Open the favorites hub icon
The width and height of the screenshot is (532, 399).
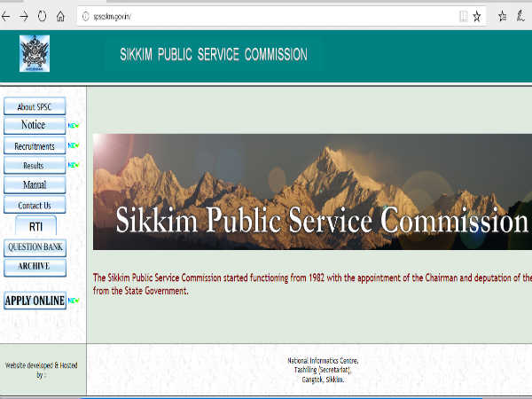[503, 15]
